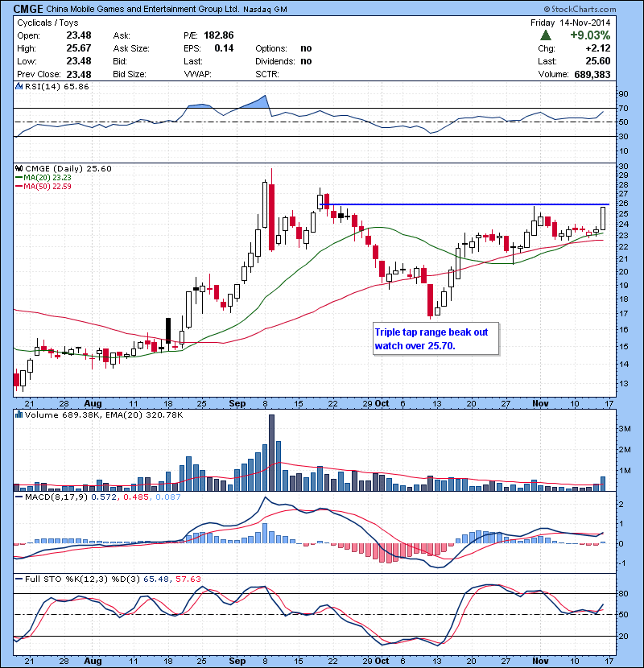
Task: Click the tallest volume bar in September
Action: (271, 452)
